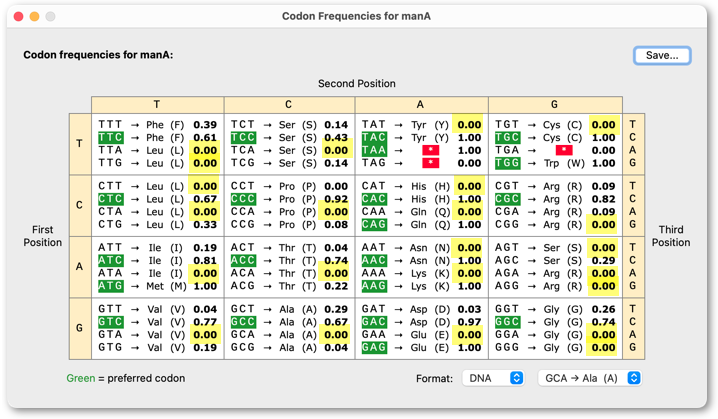
Task: Minimize window with yellow button
Action: [34, 16]
